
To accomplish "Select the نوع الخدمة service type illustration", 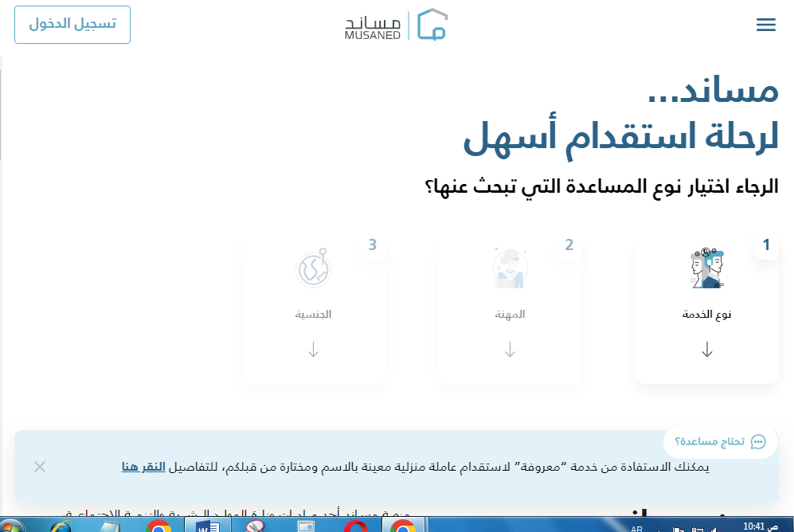I will (706, 268).
